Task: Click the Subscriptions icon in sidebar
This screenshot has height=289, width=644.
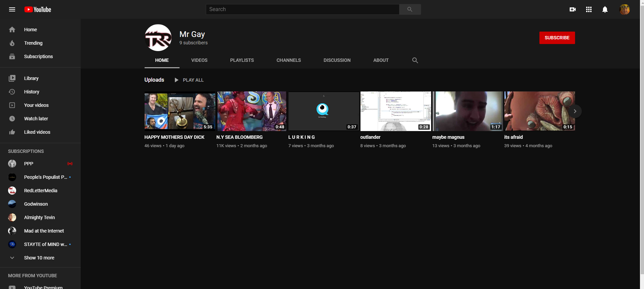Action: (12, 56)
